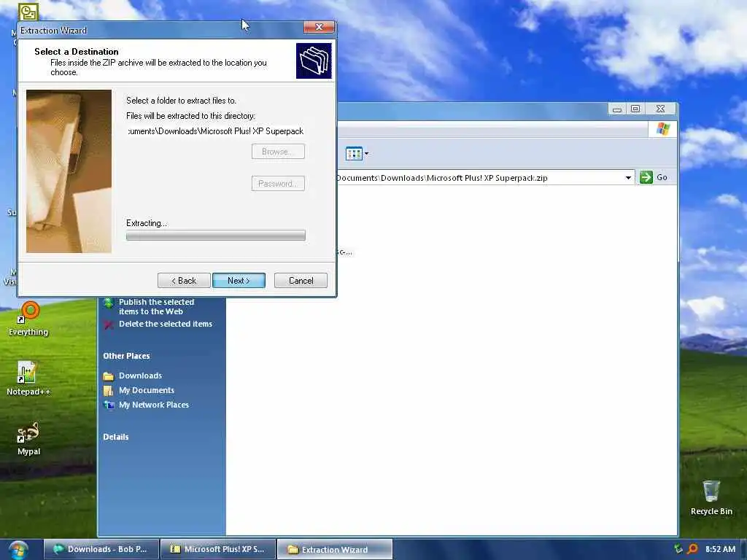
Task: Click the green Go arrow button
Action: (646, 177)
